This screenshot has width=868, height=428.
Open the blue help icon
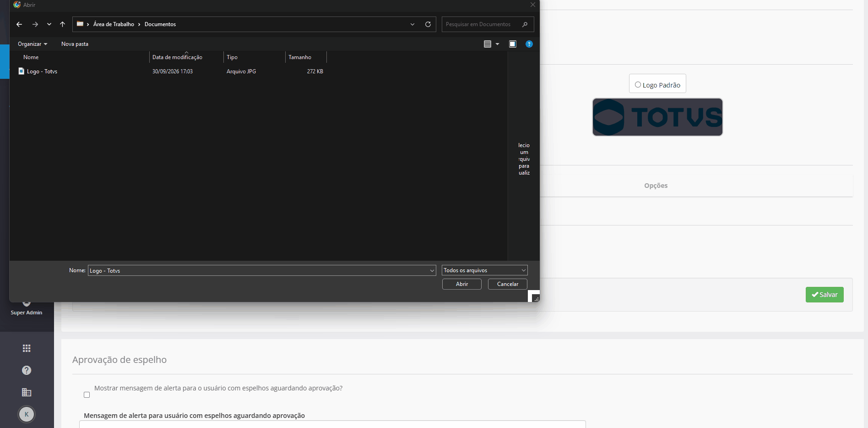529,44
